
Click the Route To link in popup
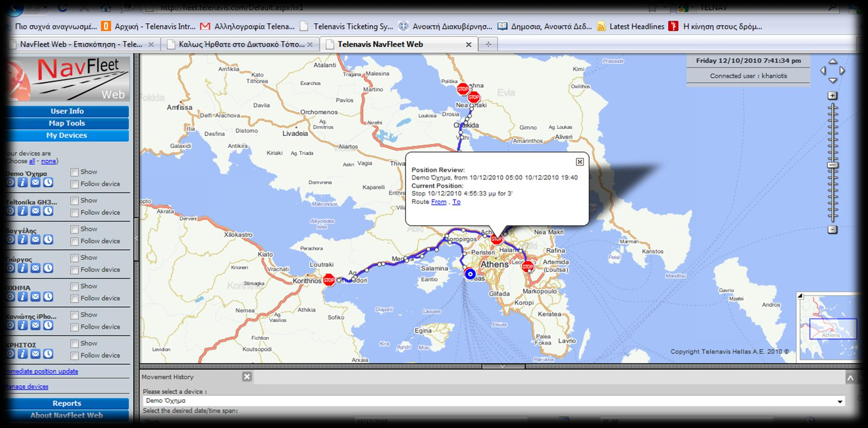pos(456,202)
